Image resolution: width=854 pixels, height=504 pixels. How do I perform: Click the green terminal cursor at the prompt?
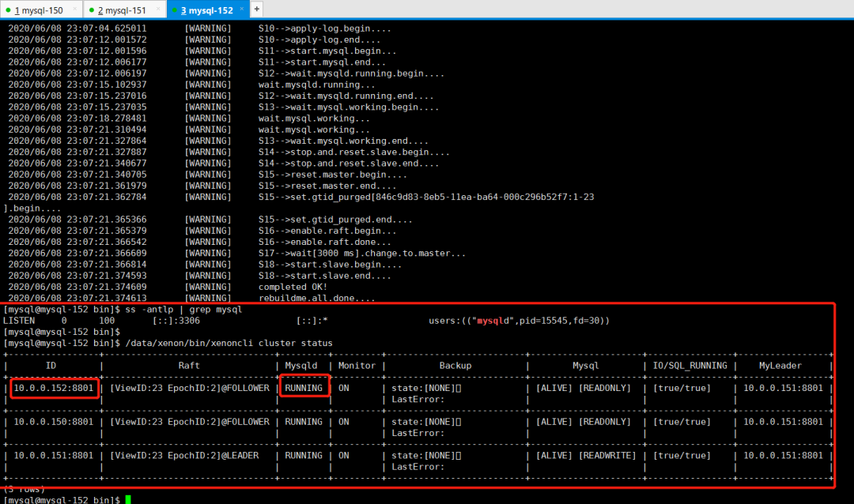point(128,499)
